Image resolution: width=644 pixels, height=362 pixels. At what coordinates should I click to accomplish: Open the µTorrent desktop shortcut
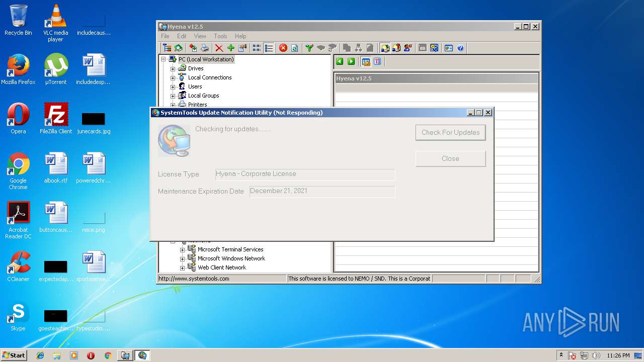pos(55,69)
